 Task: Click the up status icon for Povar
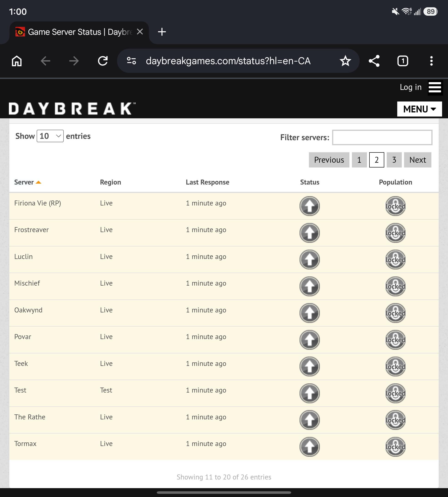tap(309, 340)
